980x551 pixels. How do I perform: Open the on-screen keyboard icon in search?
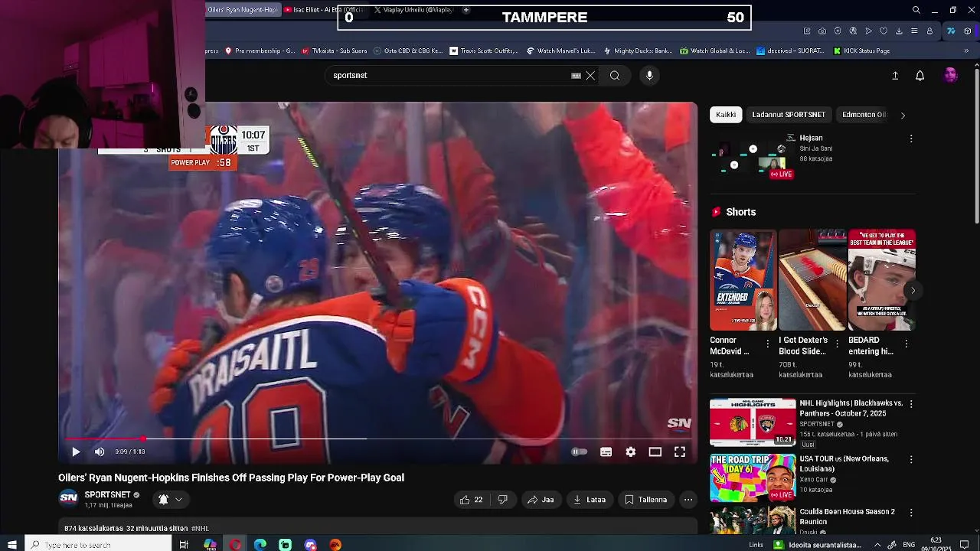click(576, 76)
